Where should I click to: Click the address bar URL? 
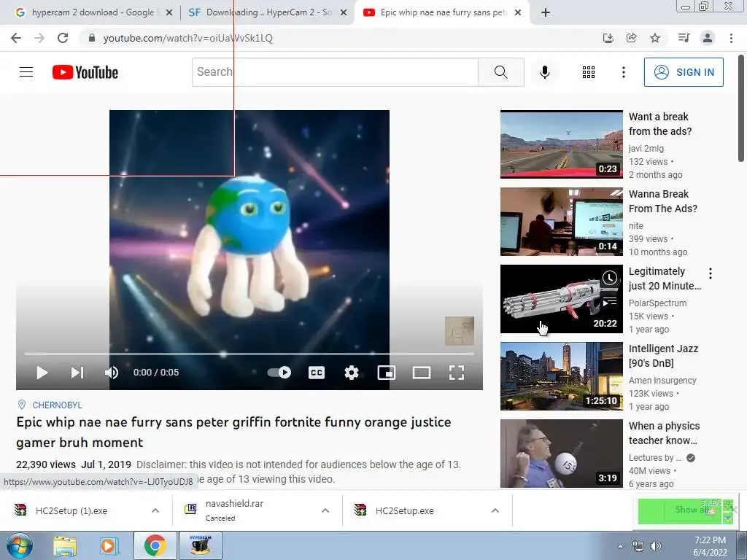tap(187, 38)
